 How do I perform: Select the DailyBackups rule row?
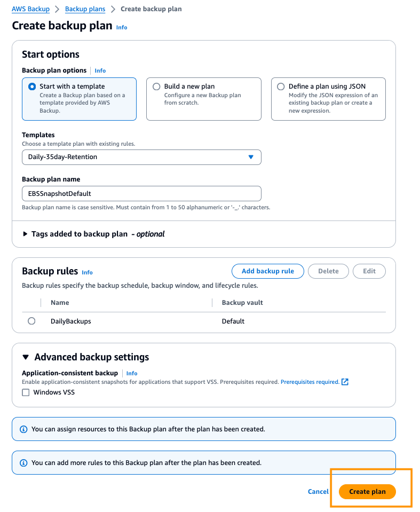[31, 321]
